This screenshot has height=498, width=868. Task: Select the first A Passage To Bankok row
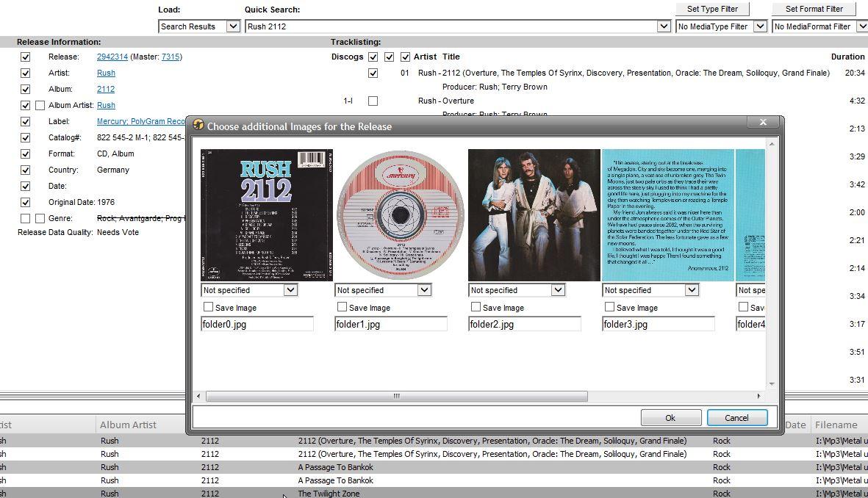tap(434, 467)
